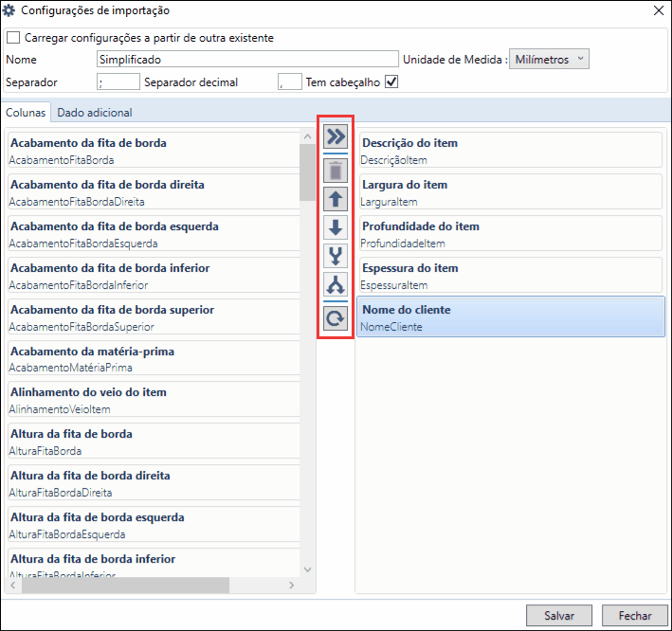Move selected column down with arrow icon
This screenshot has width=672, height=631.
click(x=336, y=227)
